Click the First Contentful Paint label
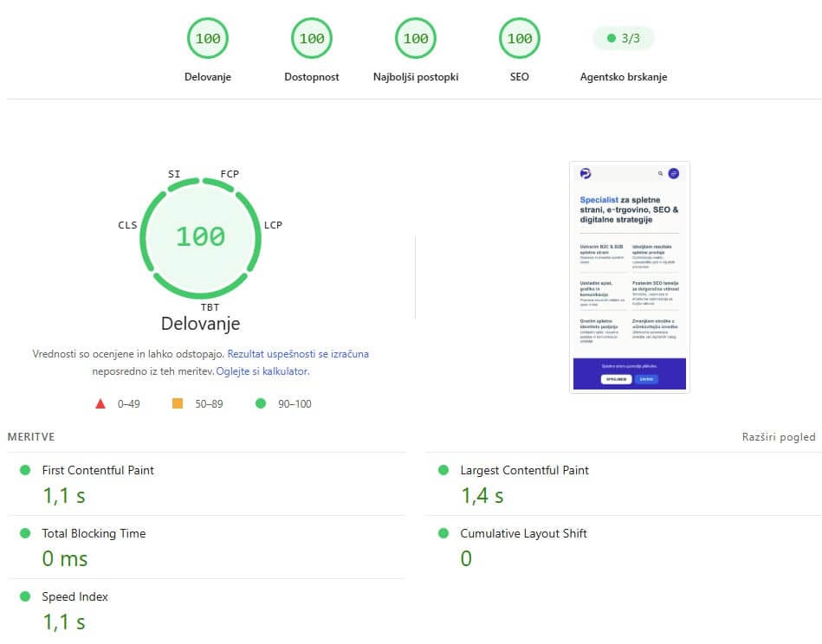822x644 pixels. pos(98,470)
